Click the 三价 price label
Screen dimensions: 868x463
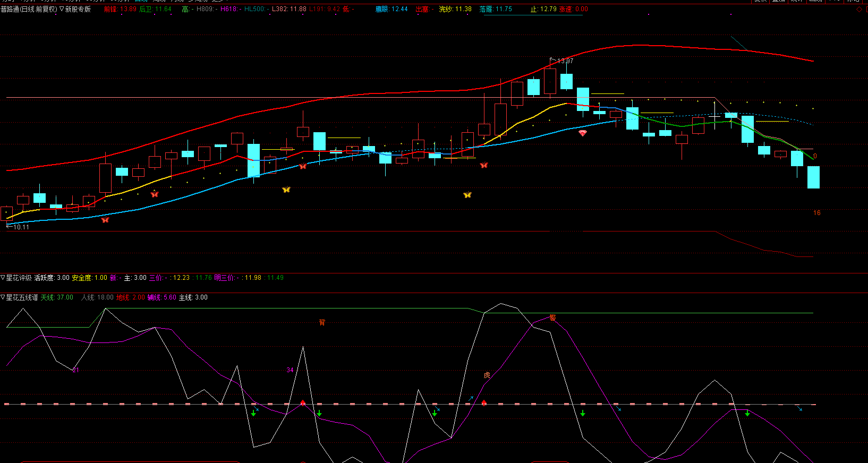(158, 278)
